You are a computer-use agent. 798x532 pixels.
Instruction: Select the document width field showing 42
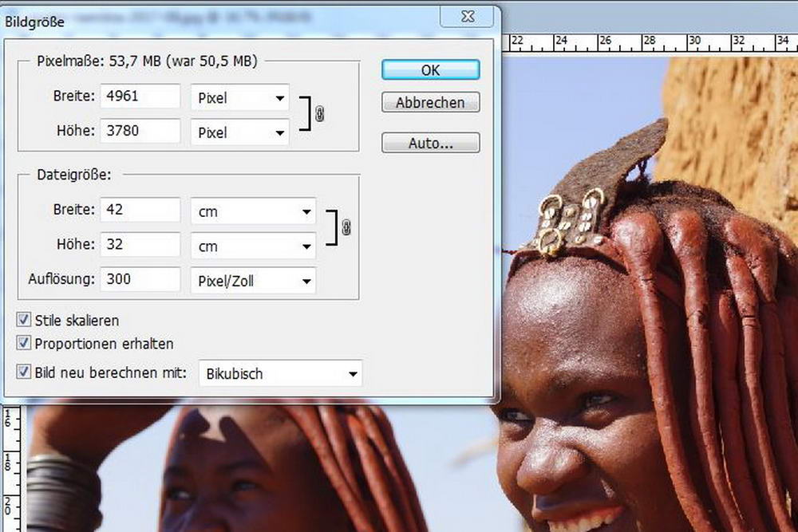click(x=140, y=211)
